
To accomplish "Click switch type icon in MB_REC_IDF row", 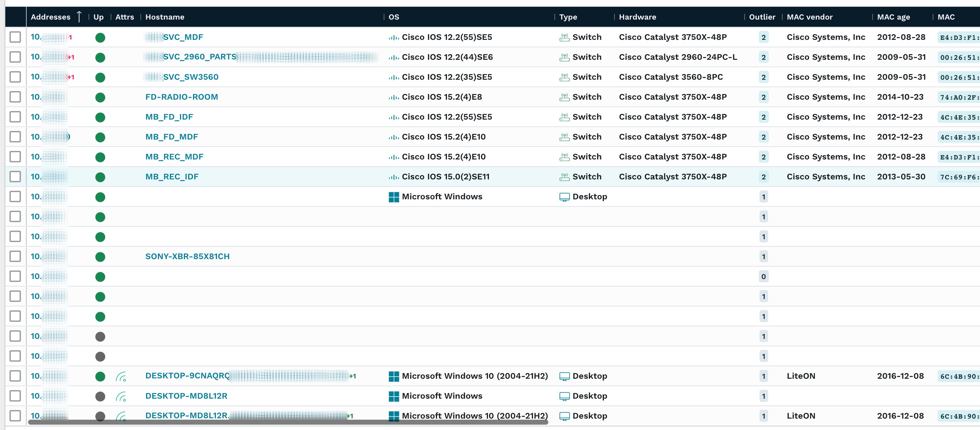I will click(564, 177).
